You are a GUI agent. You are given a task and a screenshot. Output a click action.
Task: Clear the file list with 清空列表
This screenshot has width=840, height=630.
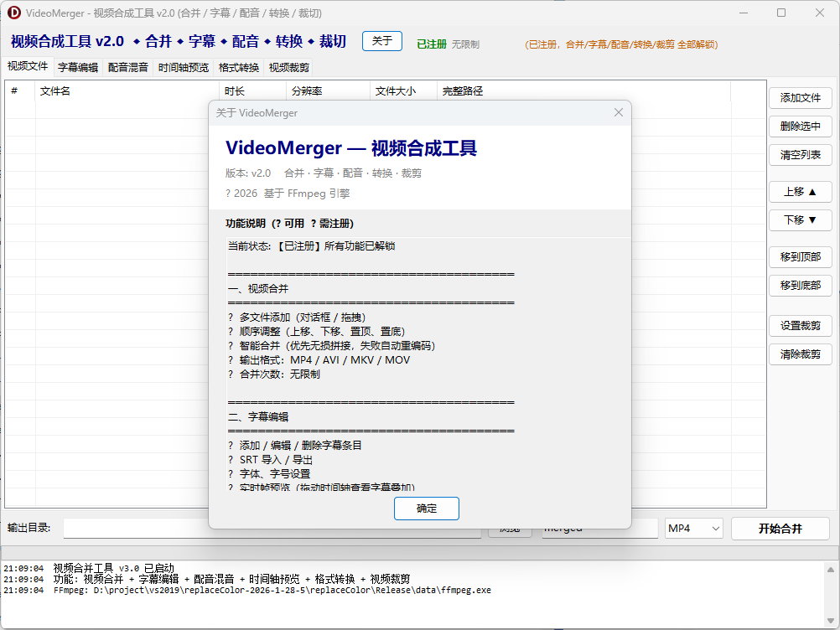[x=800, y=154]
